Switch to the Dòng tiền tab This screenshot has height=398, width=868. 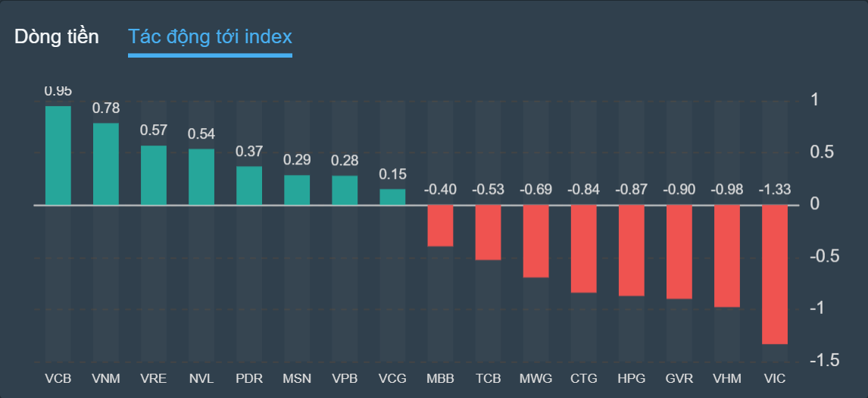(x=57, y=37)
